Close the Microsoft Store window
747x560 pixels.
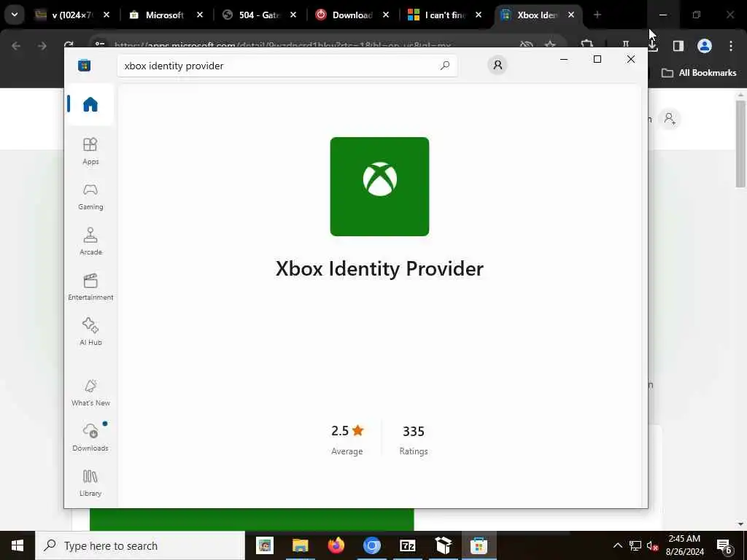point(631,59)
